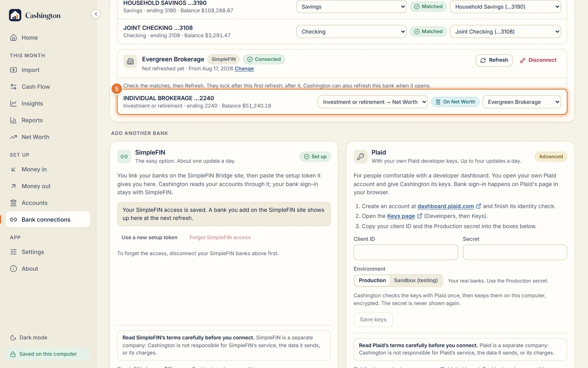Click the Evergreen Brokerage bank building icon
588x368 pixels.
[x=130, y=61]
